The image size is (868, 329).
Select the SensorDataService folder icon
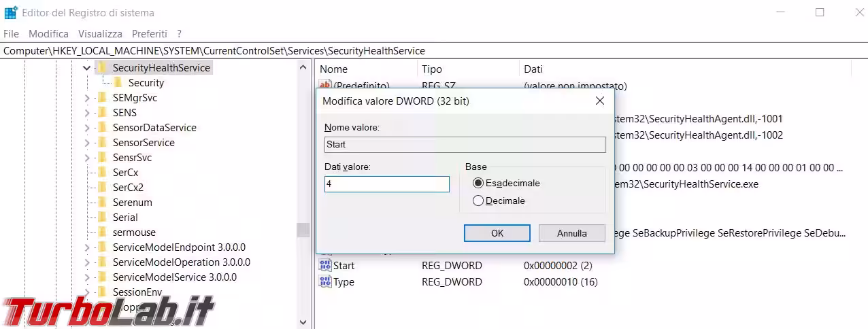(x=102, y=128)
